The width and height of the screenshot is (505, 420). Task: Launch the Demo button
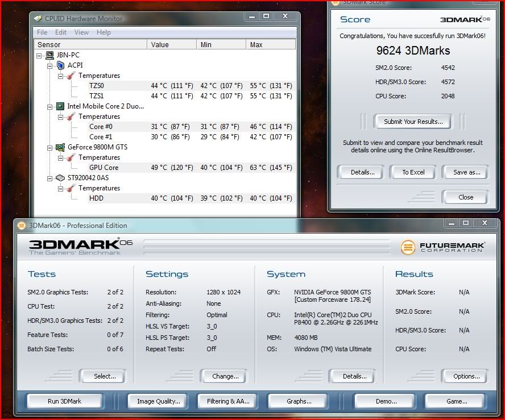click(386, 401)
